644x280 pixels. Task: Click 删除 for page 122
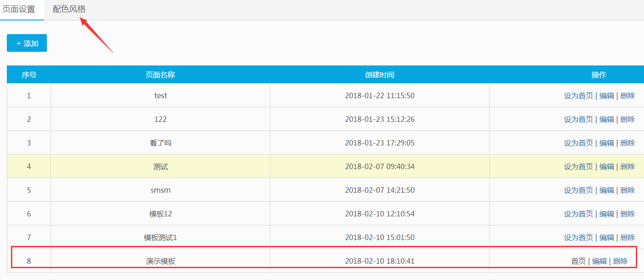pyautogui.click(x=628, y=119)
